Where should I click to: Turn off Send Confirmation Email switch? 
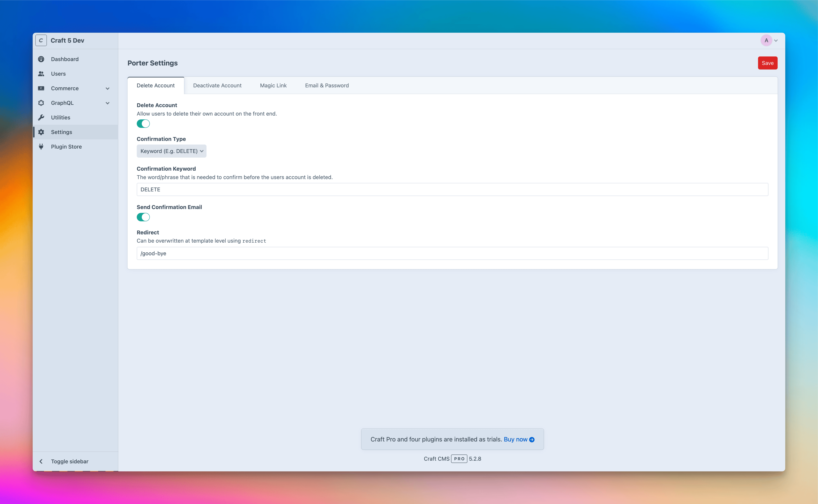[143, 217]
